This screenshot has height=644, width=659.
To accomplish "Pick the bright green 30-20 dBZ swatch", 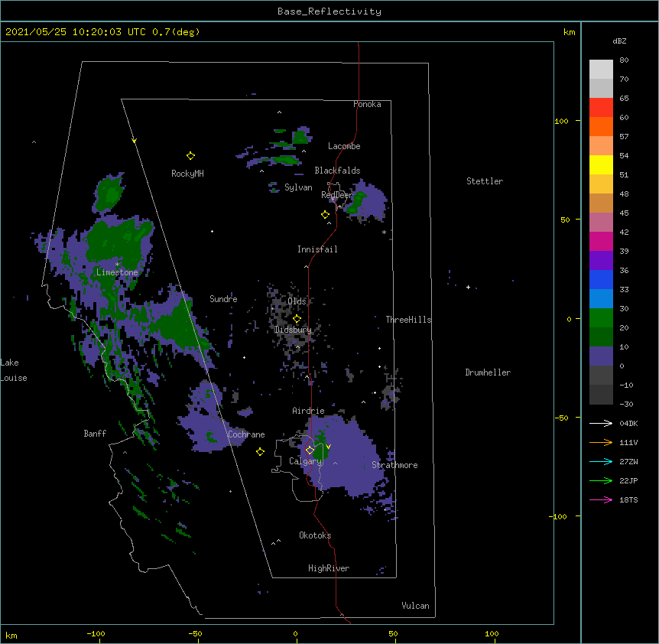I will (601, 318).
